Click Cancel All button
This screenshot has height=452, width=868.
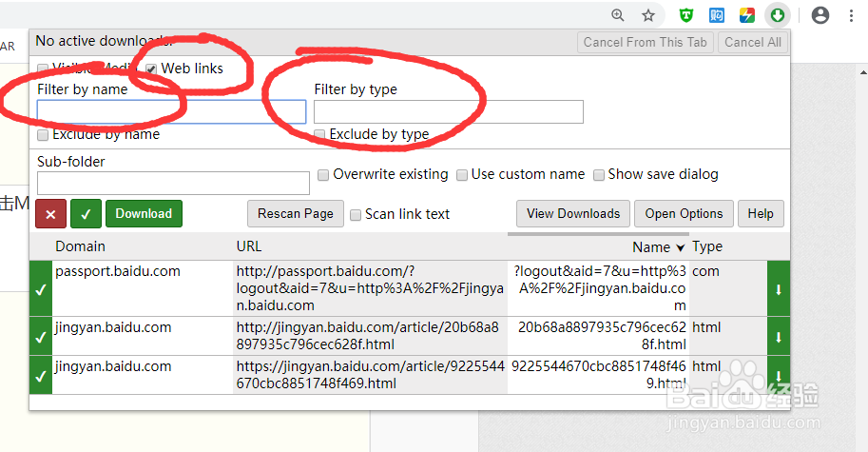(x=753, y=43)
